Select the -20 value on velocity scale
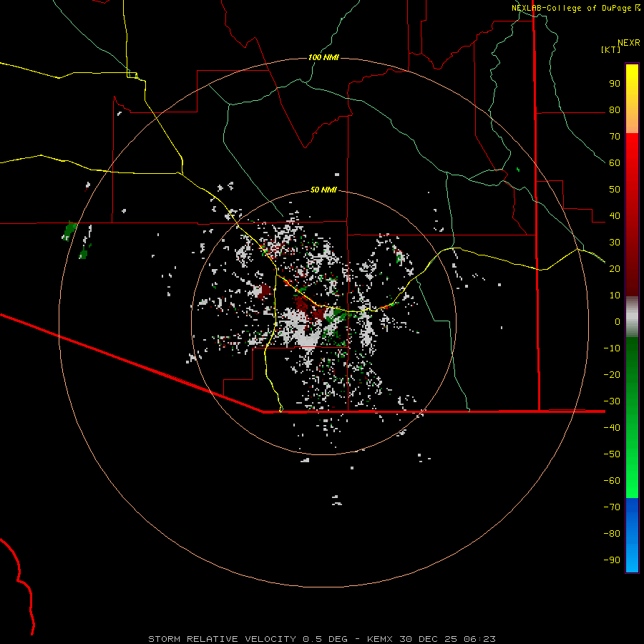 (612, 374)
